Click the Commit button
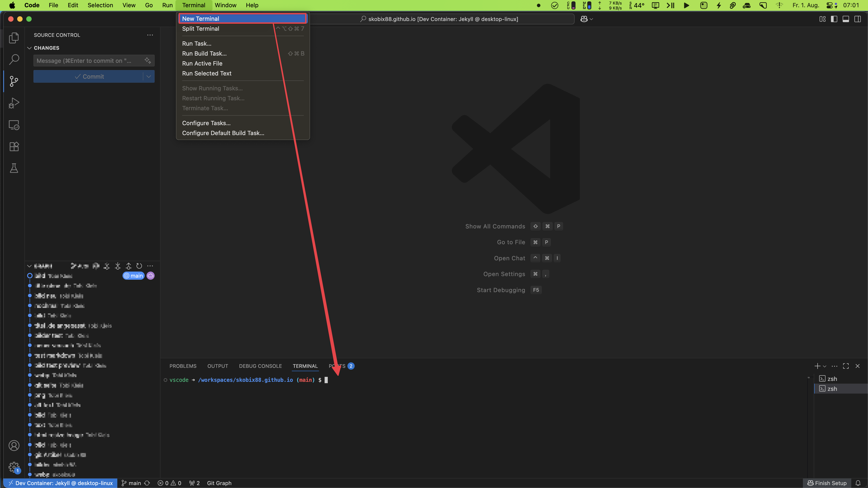This screenshot has height=488, width=868. (x=89, y=76)
